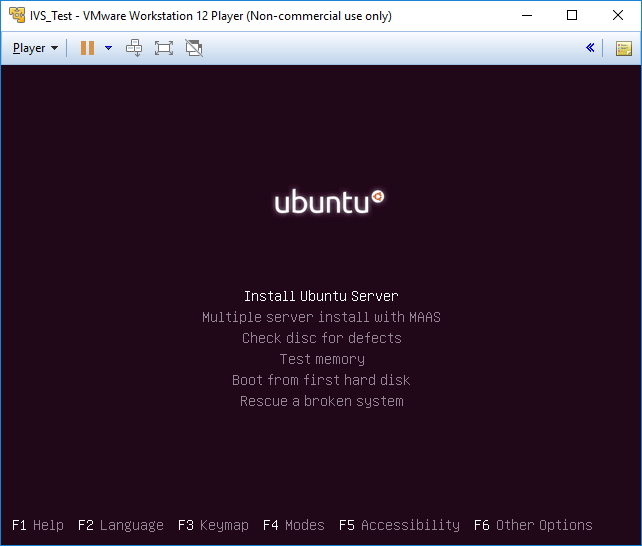Viewport: 642px width, 546px height.
Task: Click F3 Keymap
Action: (213, 525)
